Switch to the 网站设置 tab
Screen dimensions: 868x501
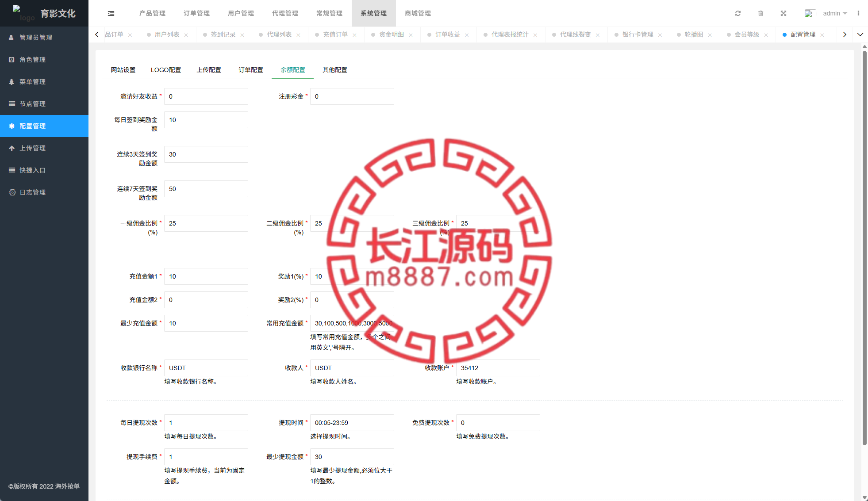123,70
